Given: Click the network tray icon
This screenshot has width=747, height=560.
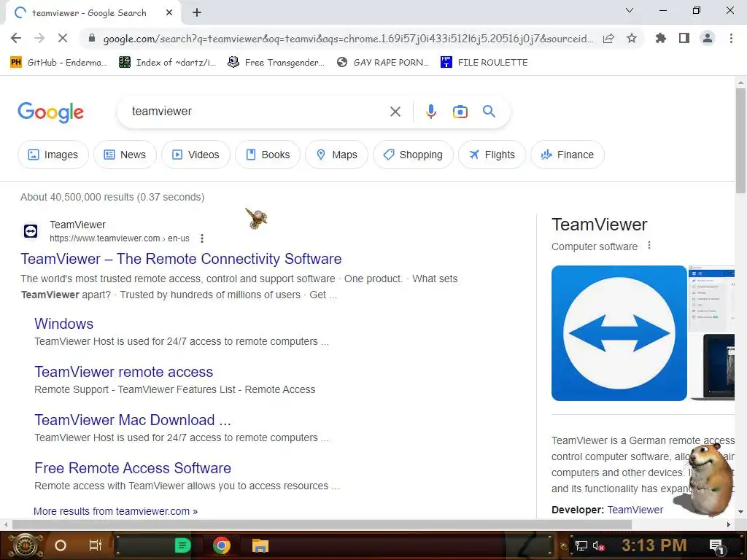Looking at the screenshot, I should [581, 545].
